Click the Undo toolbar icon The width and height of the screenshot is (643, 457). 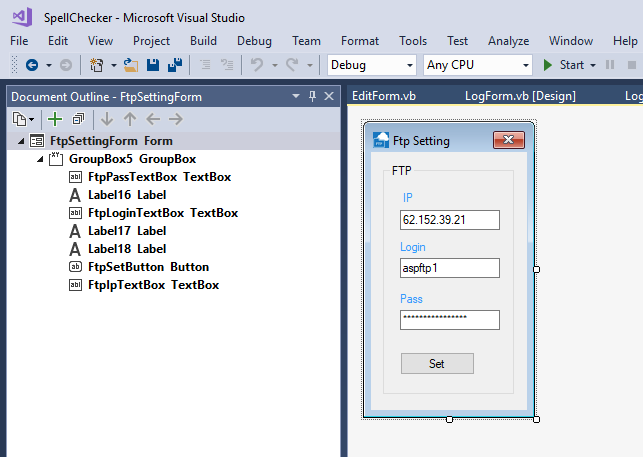tap(257, 65)
